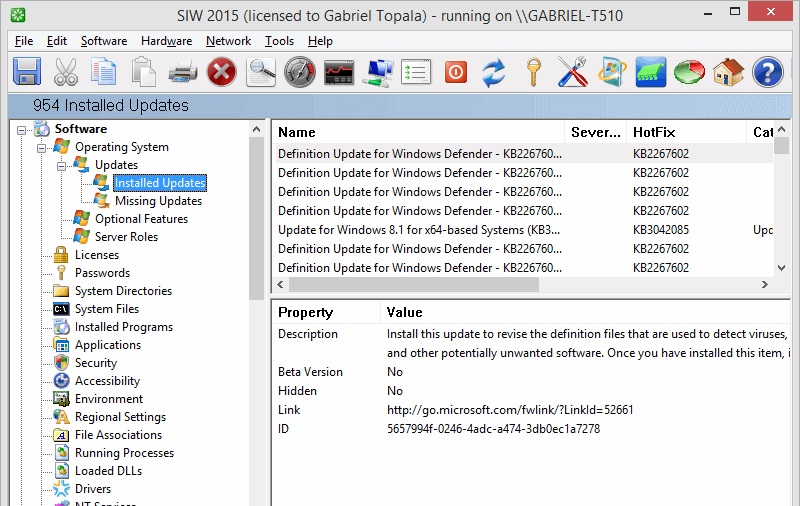800x506 pixels.
Task: Select Licenses in the tree
Action: [96, 255]
